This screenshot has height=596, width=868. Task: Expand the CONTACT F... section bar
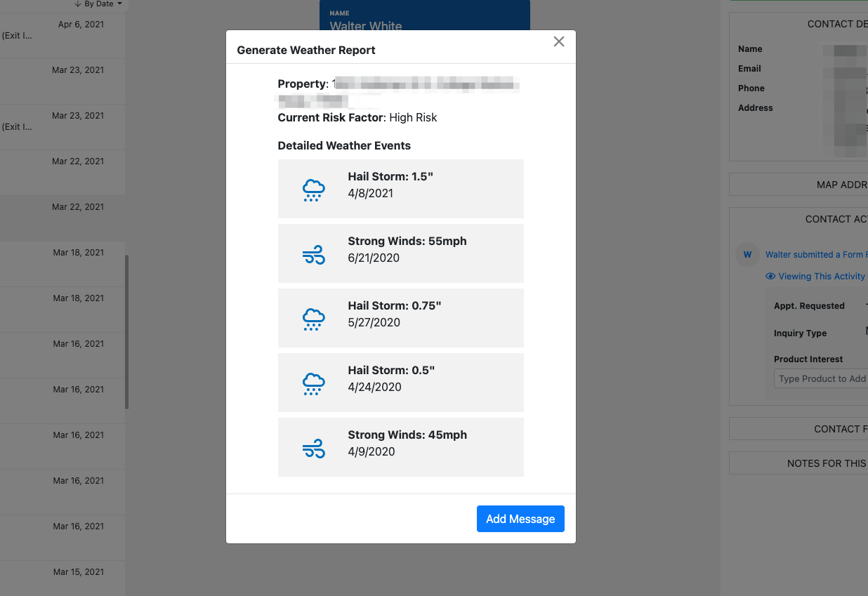[799, 429]
